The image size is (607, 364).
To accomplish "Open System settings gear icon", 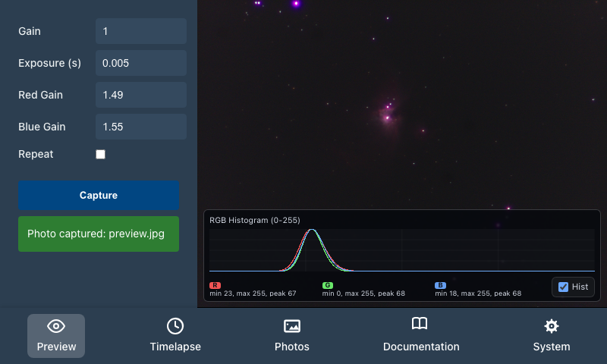I will point(552,326).
